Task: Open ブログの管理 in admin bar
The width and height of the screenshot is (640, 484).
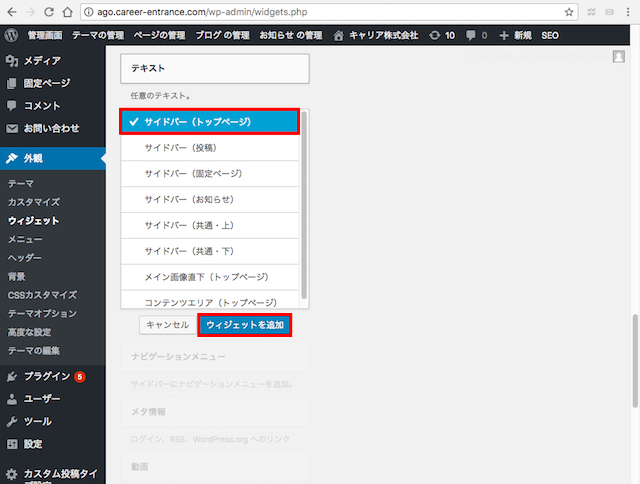Action: pyautogui.click(x=222, y=36)
